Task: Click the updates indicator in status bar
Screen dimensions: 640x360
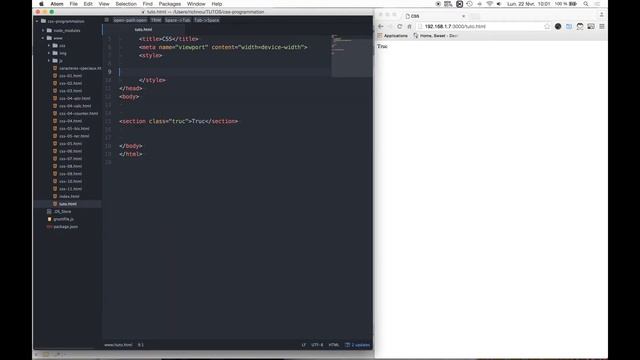Action: (x=358, y=345)
